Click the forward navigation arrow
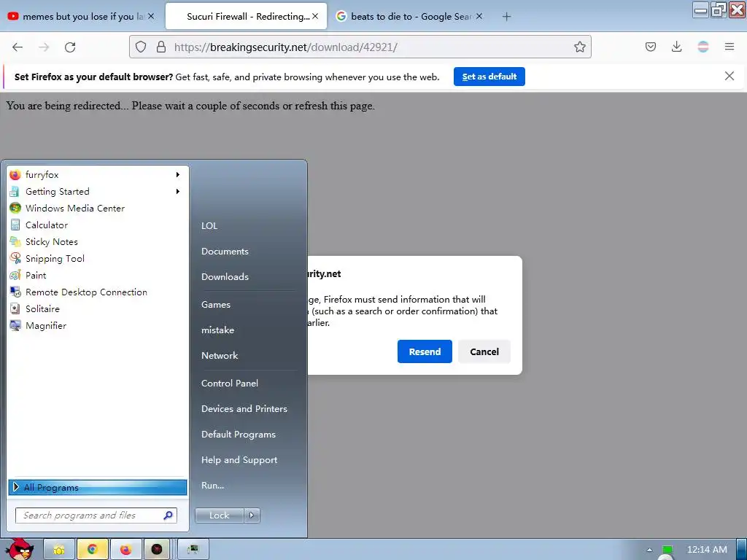 tap(44, 47)
